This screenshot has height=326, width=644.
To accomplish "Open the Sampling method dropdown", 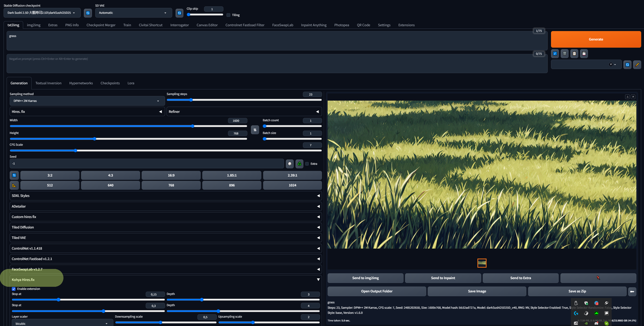I will pos(87,101).
